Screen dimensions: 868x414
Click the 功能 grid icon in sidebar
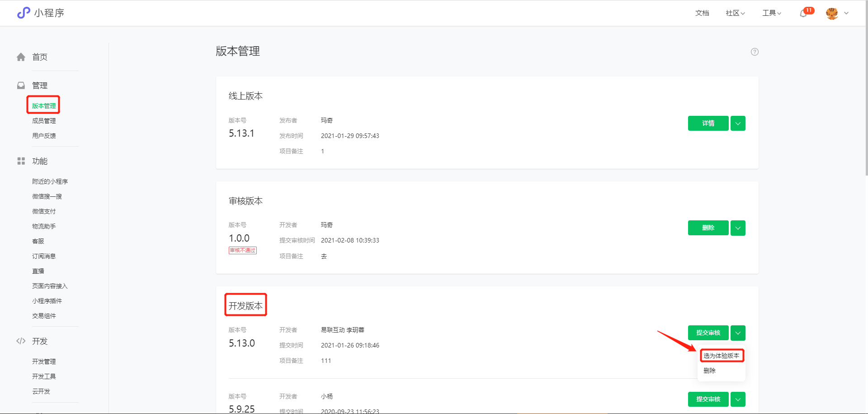20,161
